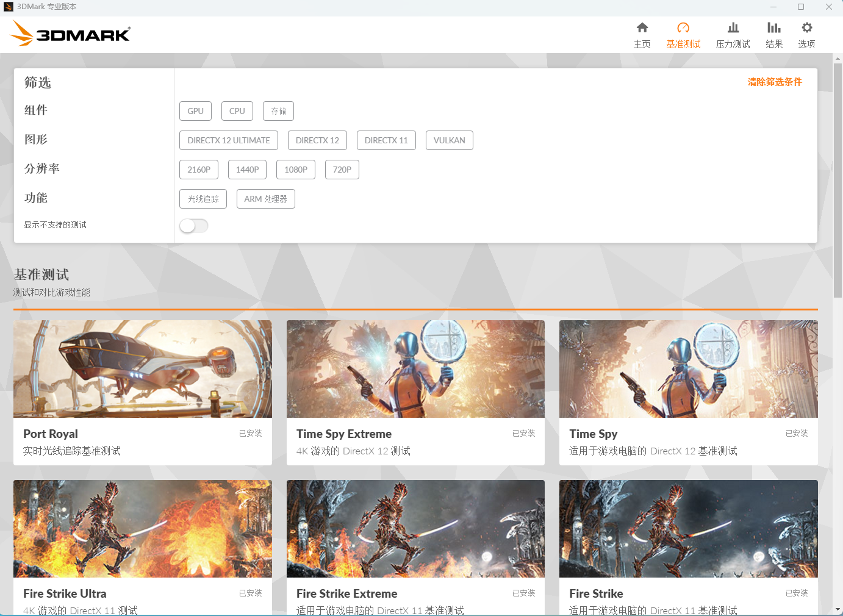Enable the VULKAN graphics filter
The image size is (843, 616).
pos(450,140)
